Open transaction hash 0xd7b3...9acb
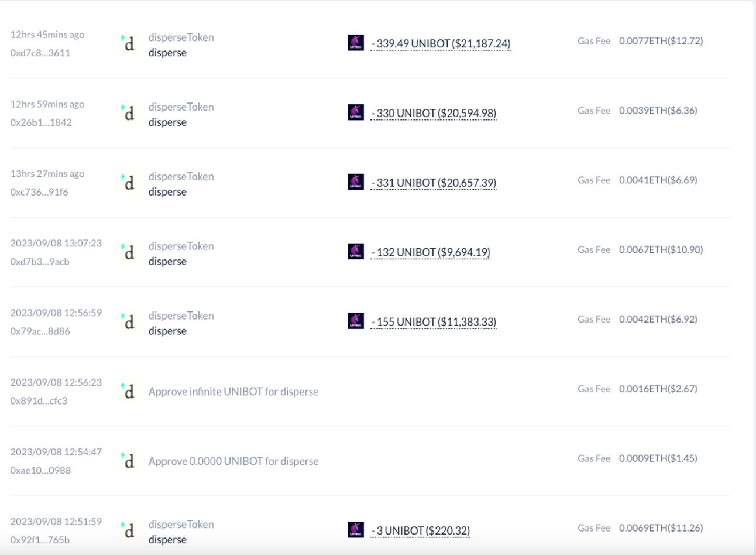 click(40, 262)
